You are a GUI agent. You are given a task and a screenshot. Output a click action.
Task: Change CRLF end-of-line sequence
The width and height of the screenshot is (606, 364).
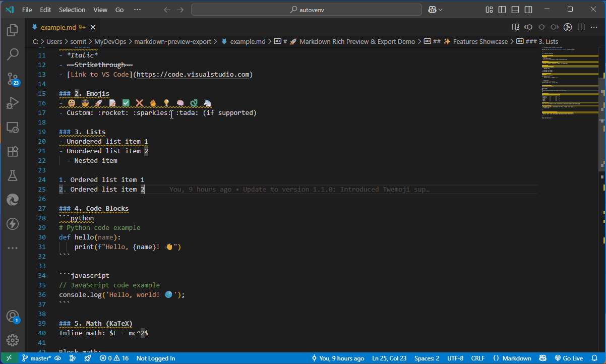(478, 358)
